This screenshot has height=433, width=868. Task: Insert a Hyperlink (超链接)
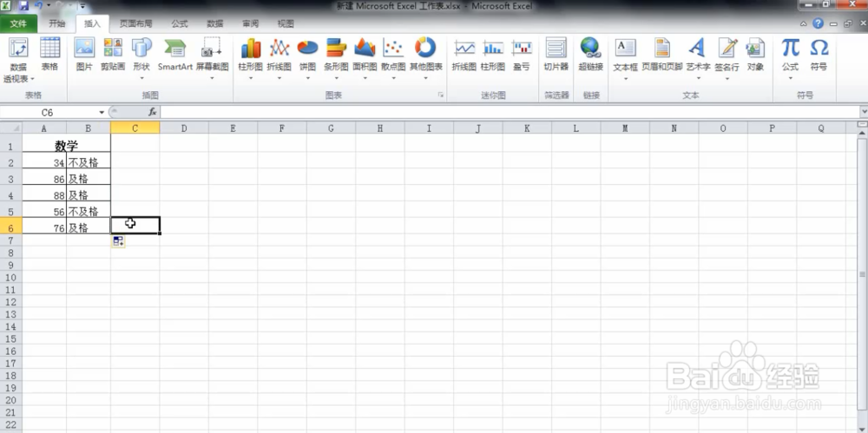590,55
